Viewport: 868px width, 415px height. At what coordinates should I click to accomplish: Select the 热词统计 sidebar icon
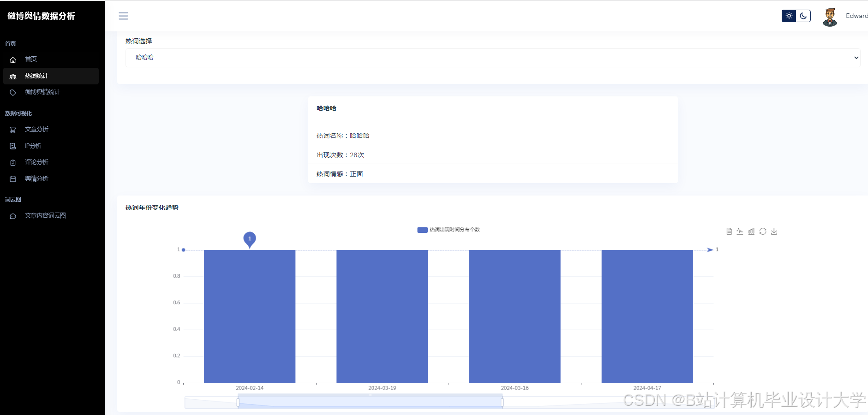(13, 76)
